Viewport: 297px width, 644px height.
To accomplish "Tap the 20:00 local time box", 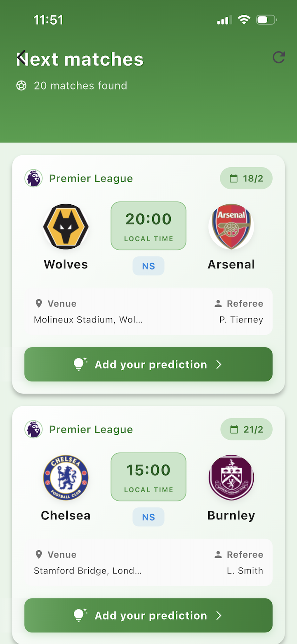I will [148, 225].
